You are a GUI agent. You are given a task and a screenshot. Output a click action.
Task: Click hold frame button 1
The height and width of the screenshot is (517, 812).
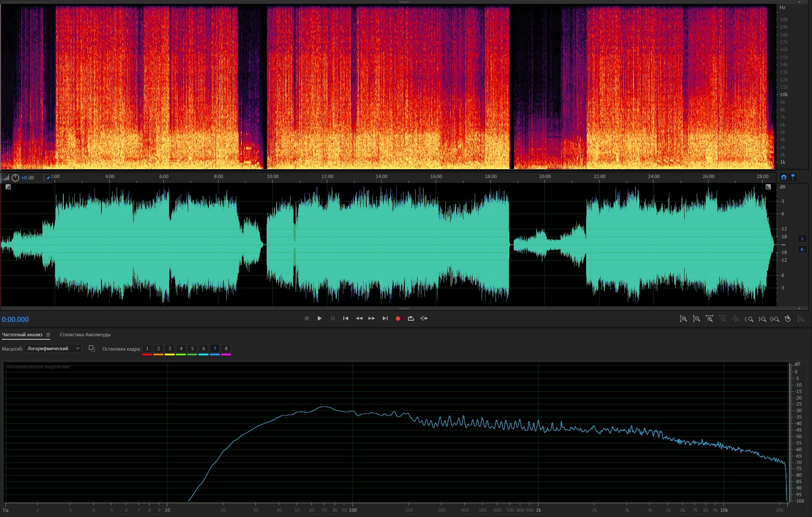click(147, 348)
